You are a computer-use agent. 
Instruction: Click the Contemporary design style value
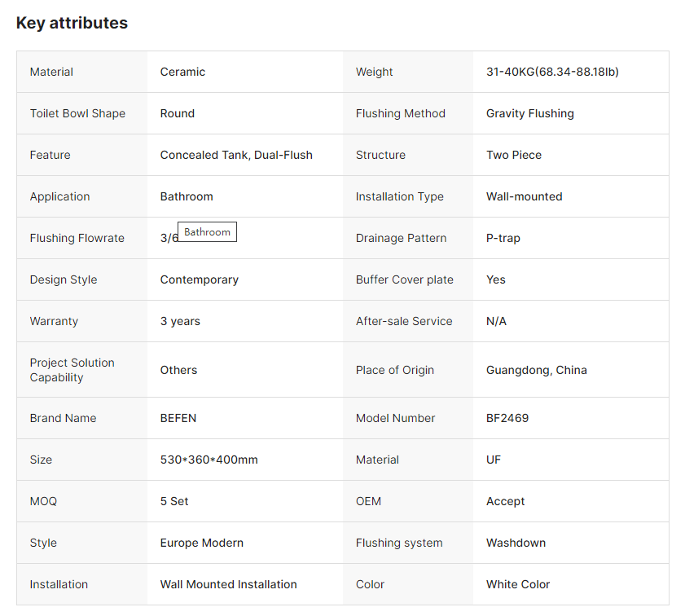pos(199,279)
